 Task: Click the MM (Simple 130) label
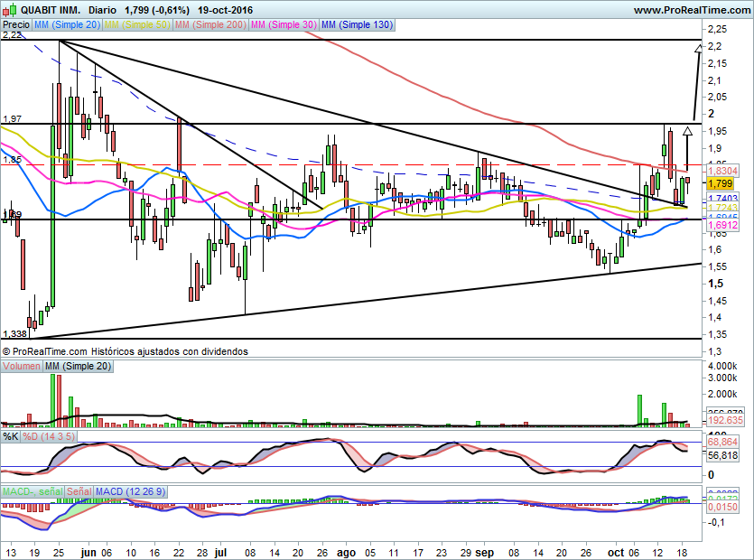pyautogui.click(x=358, y=25)
